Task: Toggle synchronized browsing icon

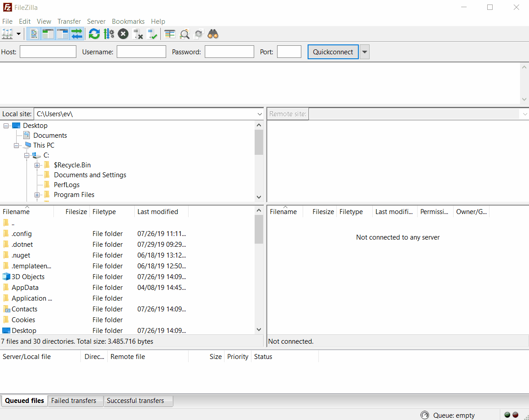Action: [199, 34]
